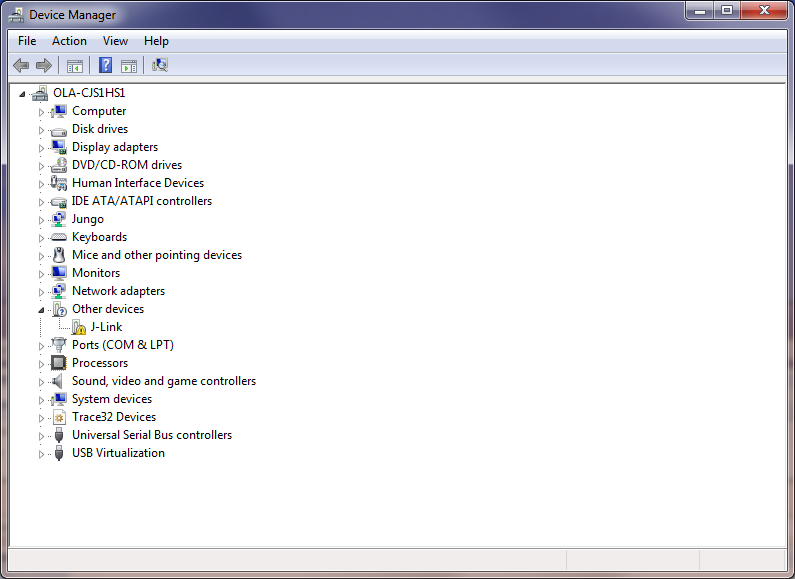Click the Human Interface Devices icon
Image resolution: width=795 pixels, height=579 pixels.
point(59,183)
